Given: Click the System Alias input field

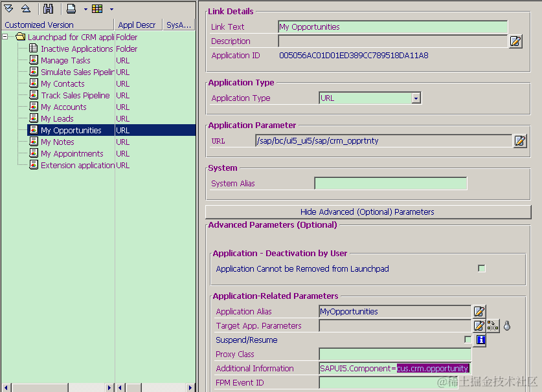Looking at the screenshot, I should [390, 184].
